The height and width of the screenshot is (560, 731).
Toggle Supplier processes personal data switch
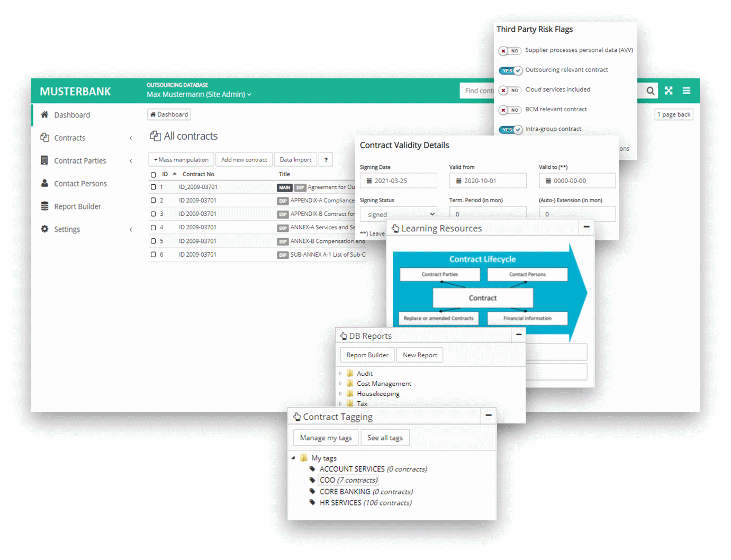(x=510, y=51)
